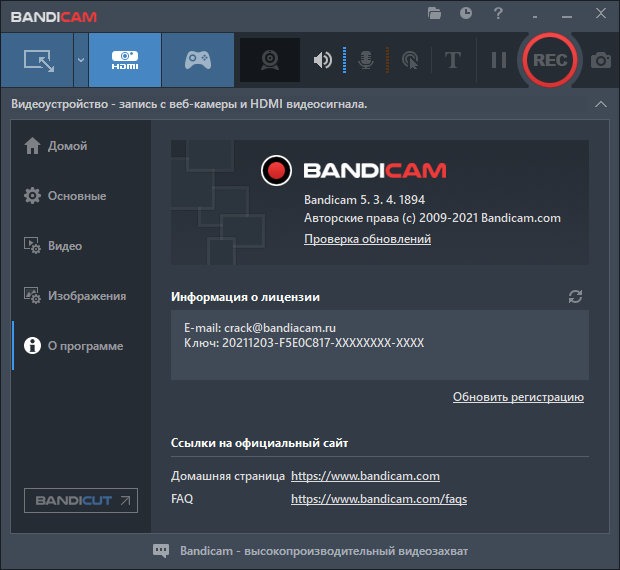Viewport: 620px width, 570px height.
Task: Click the Проверка обновлений link
Action: (367, 240)
